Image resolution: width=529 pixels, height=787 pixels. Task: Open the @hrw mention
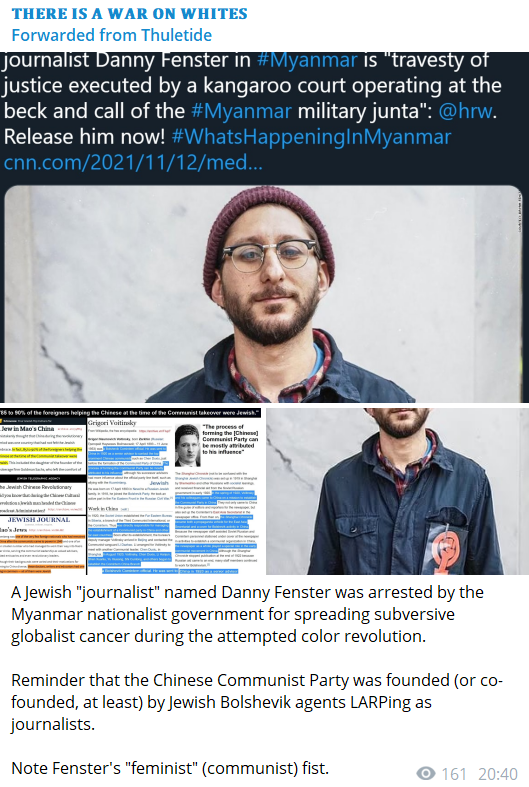(465, 111)
